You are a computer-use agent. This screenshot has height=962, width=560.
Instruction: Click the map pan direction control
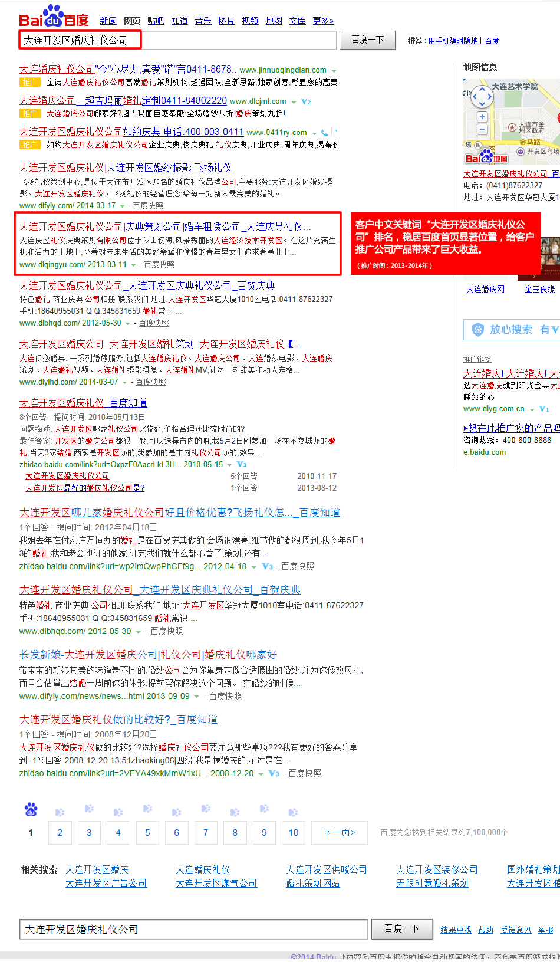[x=482, y=96]
